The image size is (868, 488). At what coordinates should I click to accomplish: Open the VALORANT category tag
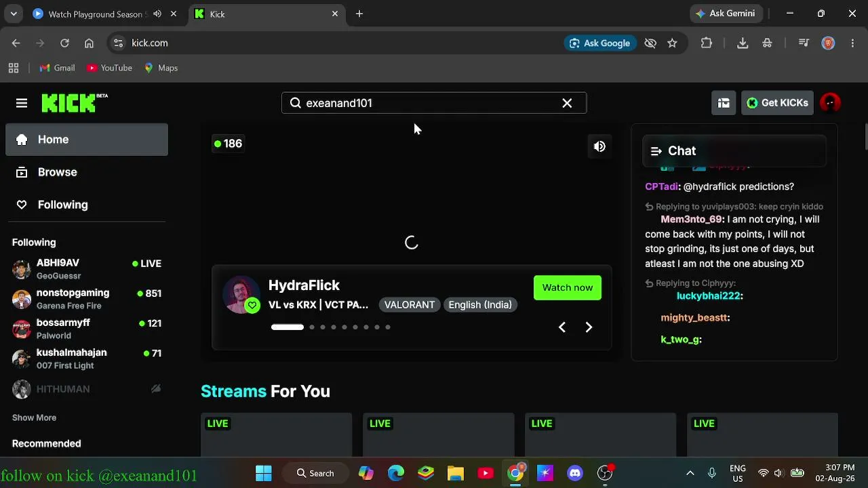[x=410, y=305]
